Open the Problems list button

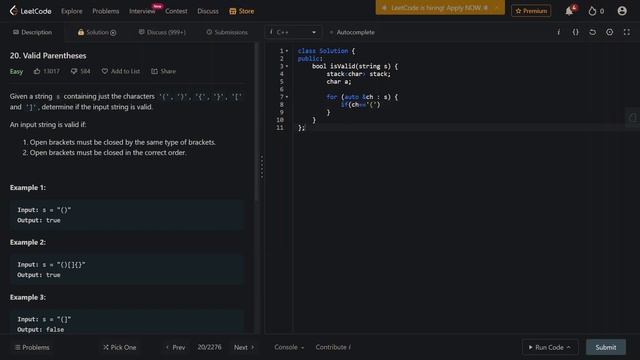click(x=32, y=347)
